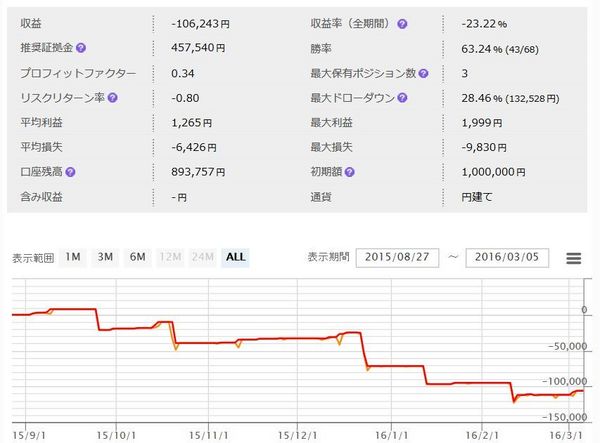Select the 6M display range
The height and width of the screenshot is (443, 600).
pyautogui.click(x=138, y=257)
